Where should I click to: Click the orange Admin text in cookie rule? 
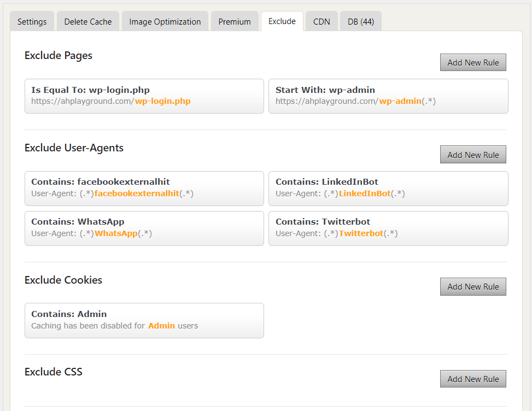point(161,326)
